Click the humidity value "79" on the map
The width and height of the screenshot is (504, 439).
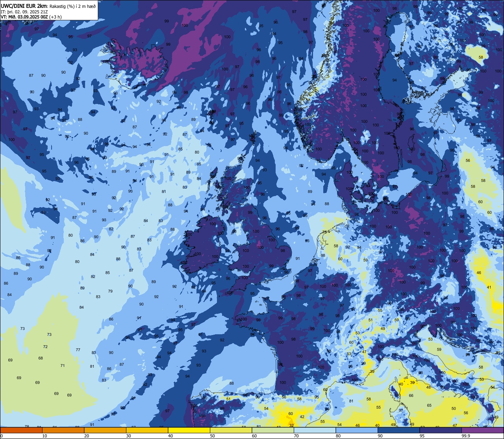(x=110, y=291)
